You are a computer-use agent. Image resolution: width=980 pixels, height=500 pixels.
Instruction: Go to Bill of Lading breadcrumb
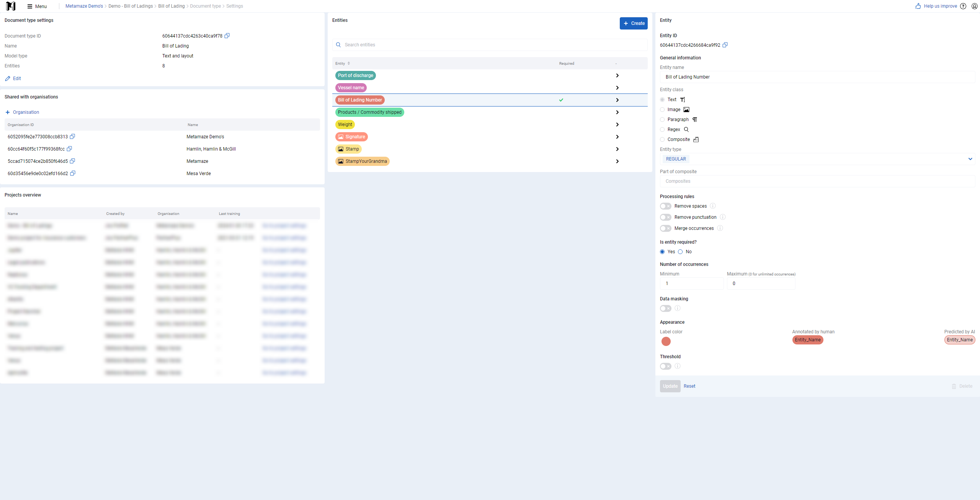tap(171, 6)
